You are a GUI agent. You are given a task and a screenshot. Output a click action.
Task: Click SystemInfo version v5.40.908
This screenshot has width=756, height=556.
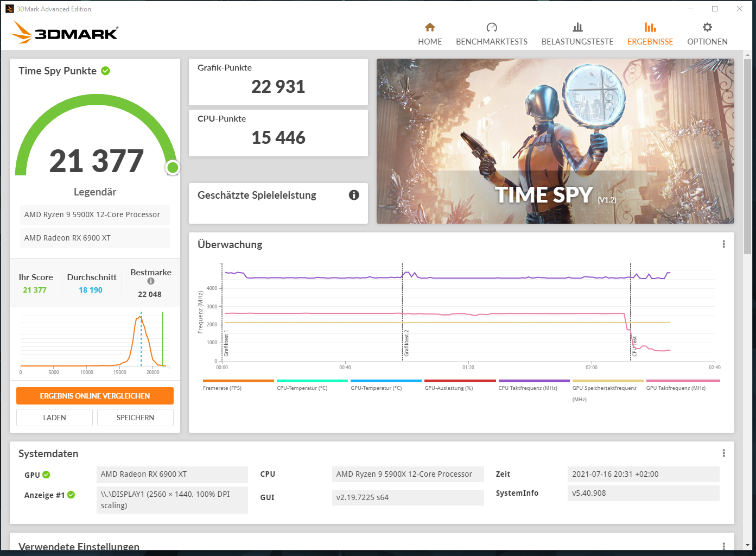[x=644, y=493]
